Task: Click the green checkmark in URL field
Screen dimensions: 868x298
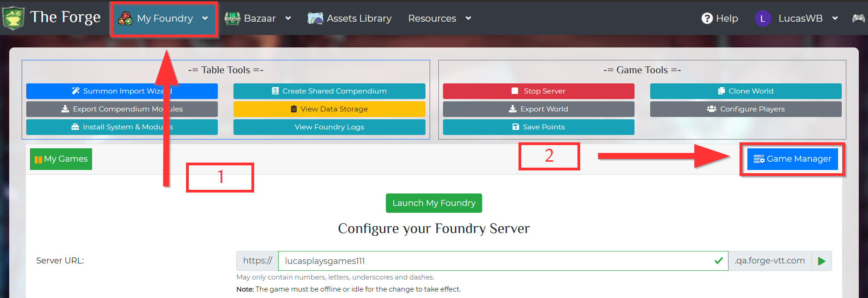Action: [x=718, y=261]
